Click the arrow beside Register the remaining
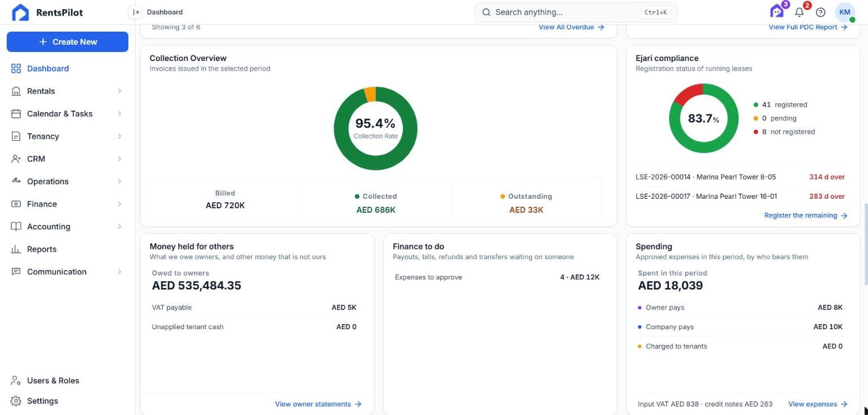The height and width of the screenshot is (415, 868). click(844, 216)
